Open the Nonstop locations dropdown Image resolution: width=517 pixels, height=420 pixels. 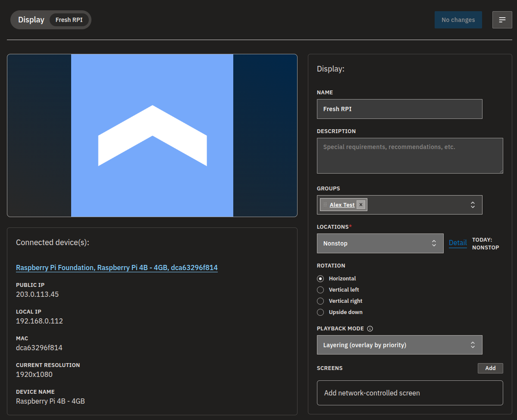coord(380,243)
